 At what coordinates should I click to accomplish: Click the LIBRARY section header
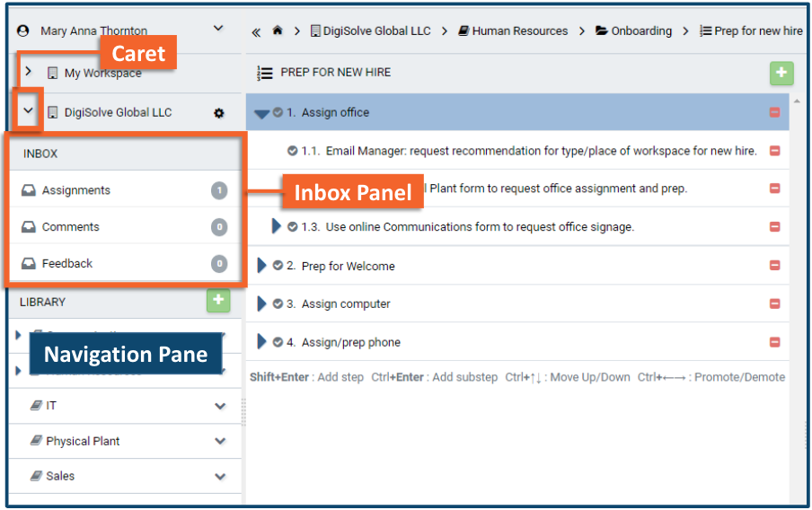pos(42,302)
